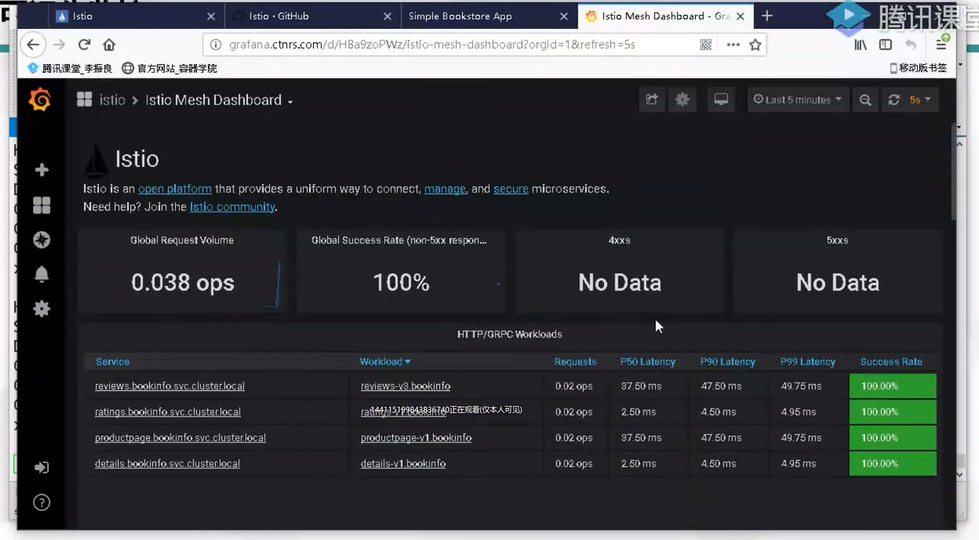Image resolution: width=979 pixels, height=540 pixels.
Task: Click the istio folder breadcrumb
Action: coord(112,100)
